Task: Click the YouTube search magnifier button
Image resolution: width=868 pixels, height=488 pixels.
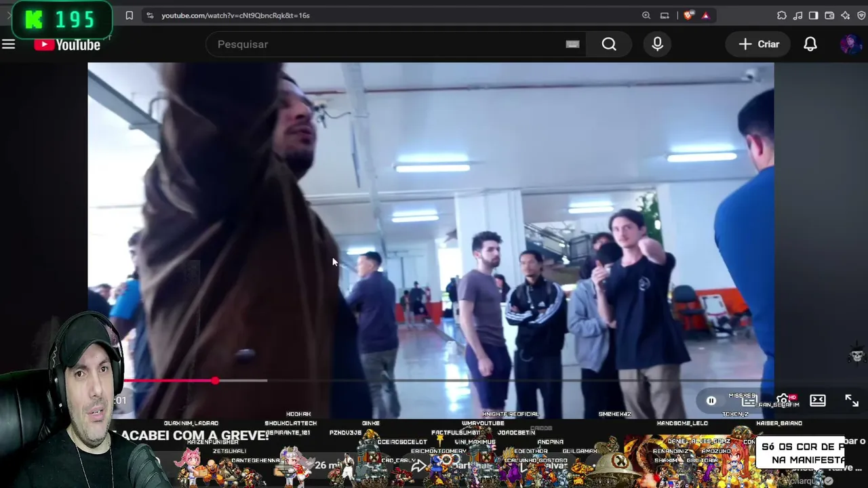Action: [x=609, y=44]
